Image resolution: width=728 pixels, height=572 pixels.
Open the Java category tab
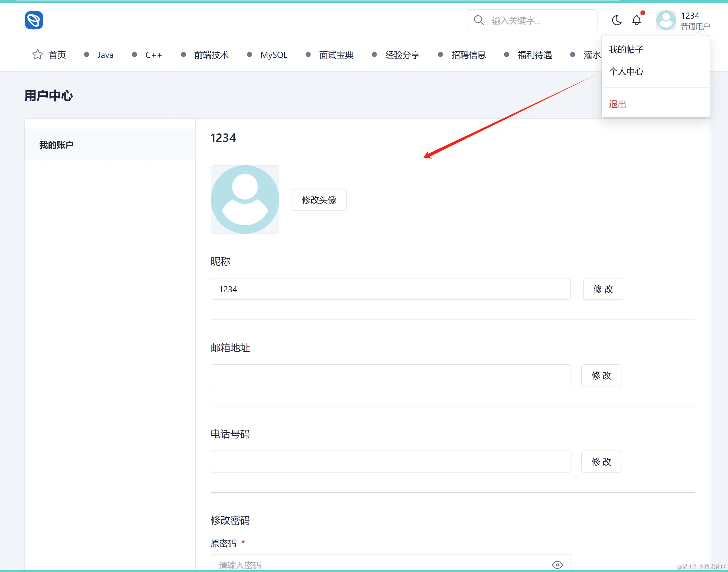[x=105, y=55]
